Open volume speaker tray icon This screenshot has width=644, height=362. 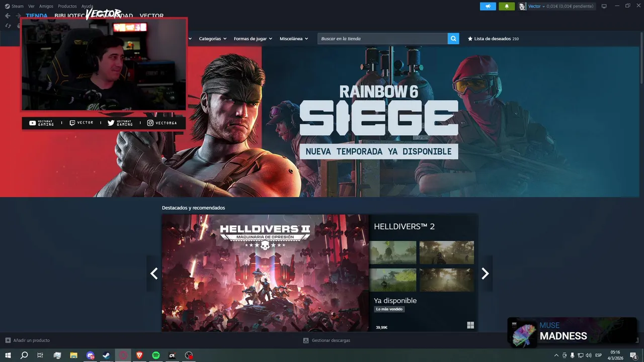588,355
